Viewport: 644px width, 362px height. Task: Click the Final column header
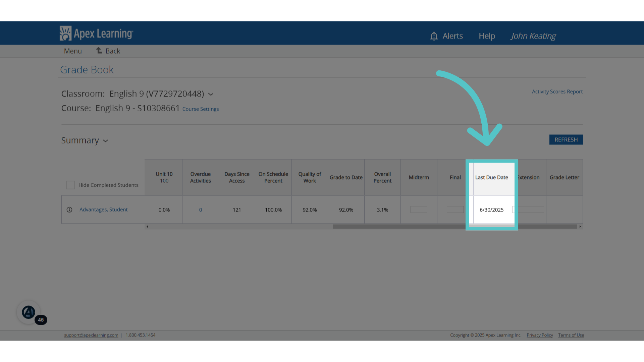tap(455, 177)
